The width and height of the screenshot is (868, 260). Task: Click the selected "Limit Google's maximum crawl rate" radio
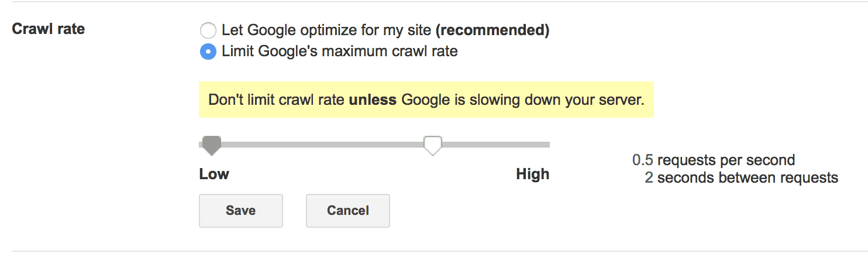click(x=208, y=52)
